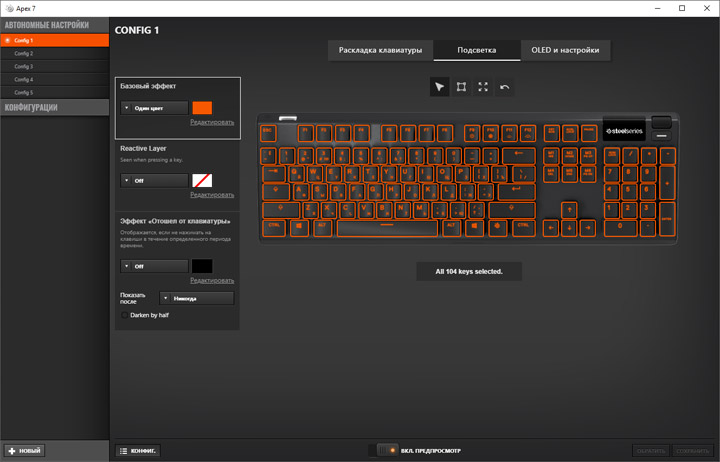The width and height of the screenshot is (720, 462).
Task: Click the Новый button
Action: pyautogui.click(x=24, y=451)
